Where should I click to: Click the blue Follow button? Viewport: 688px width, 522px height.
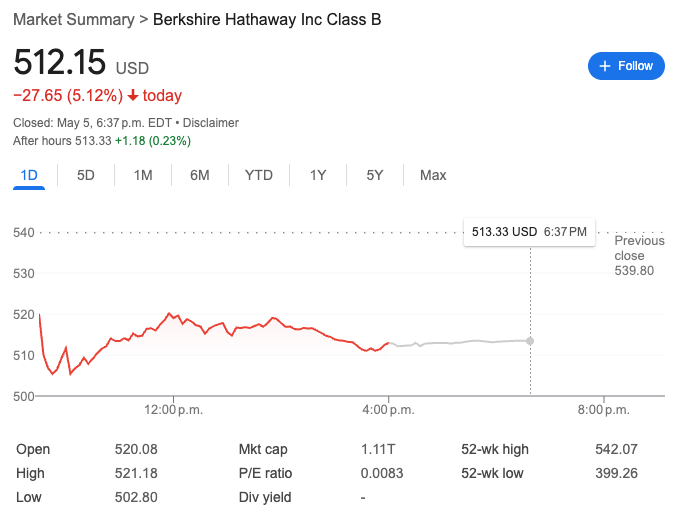click(x=626, y=66)
